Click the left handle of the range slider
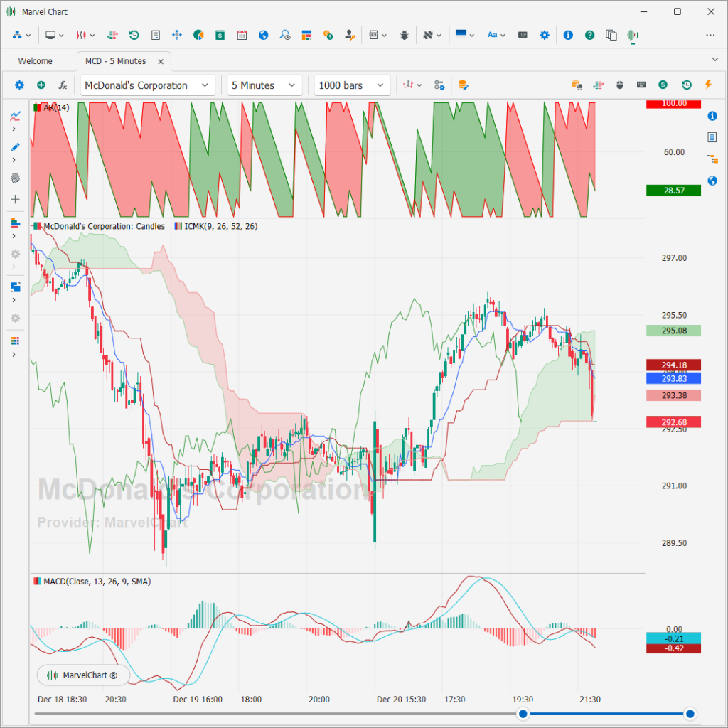 523,714
